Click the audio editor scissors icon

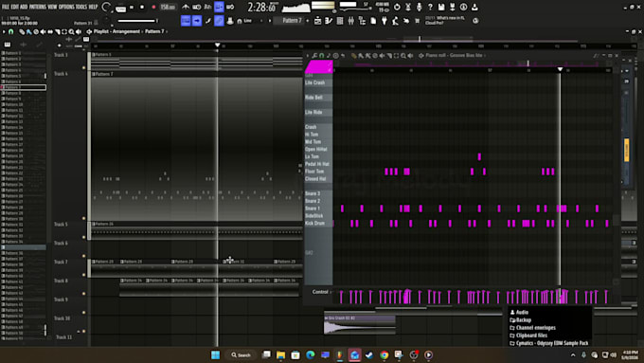coord(408,7)
